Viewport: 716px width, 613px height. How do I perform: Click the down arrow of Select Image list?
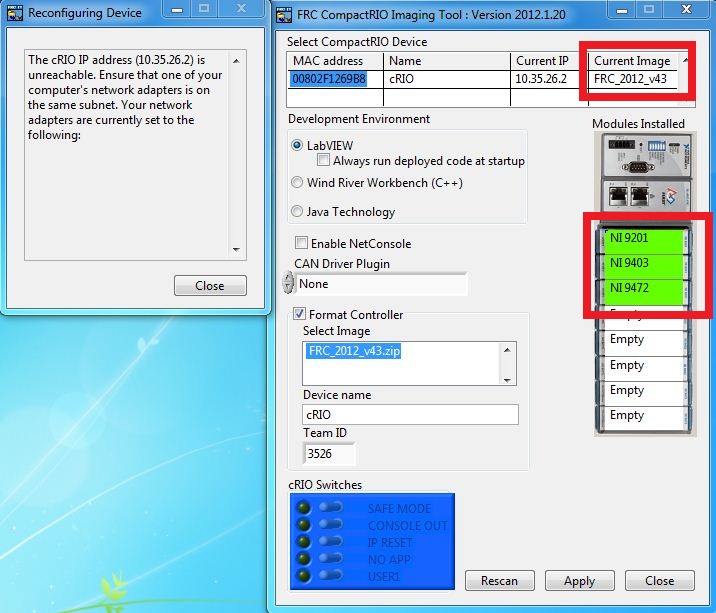tap(507, 380)
